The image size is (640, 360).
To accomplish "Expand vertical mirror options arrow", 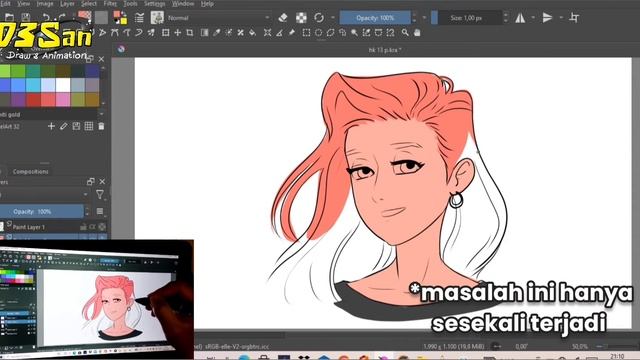I will coord(561,18).
